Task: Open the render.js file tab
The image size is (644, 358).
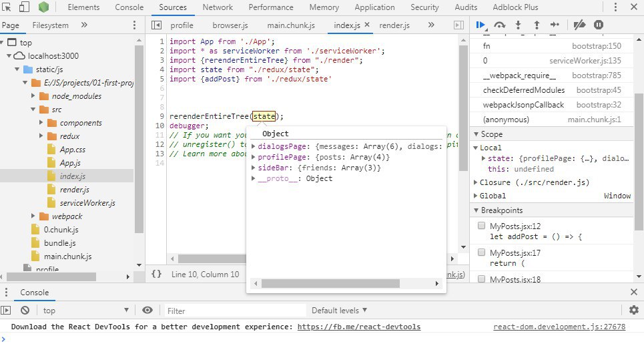Action: coord(394,25)
